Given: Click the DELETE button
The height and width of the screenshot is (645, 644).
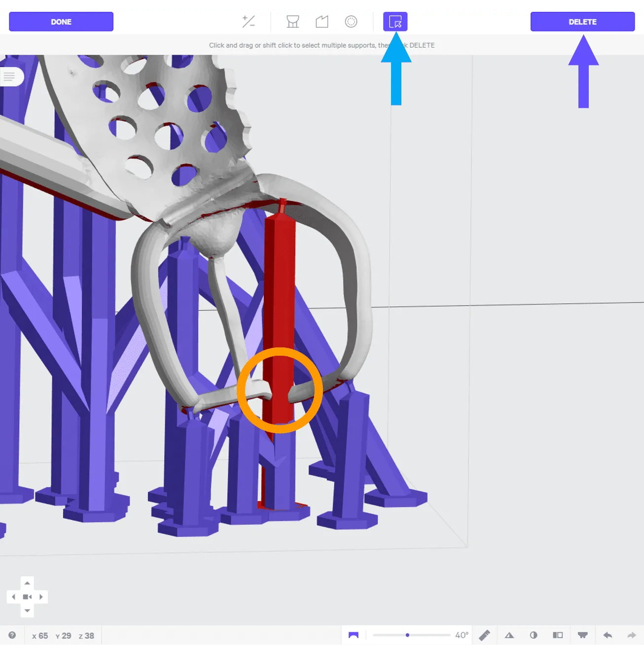Looking at the screenshot, I should (582, 22).
